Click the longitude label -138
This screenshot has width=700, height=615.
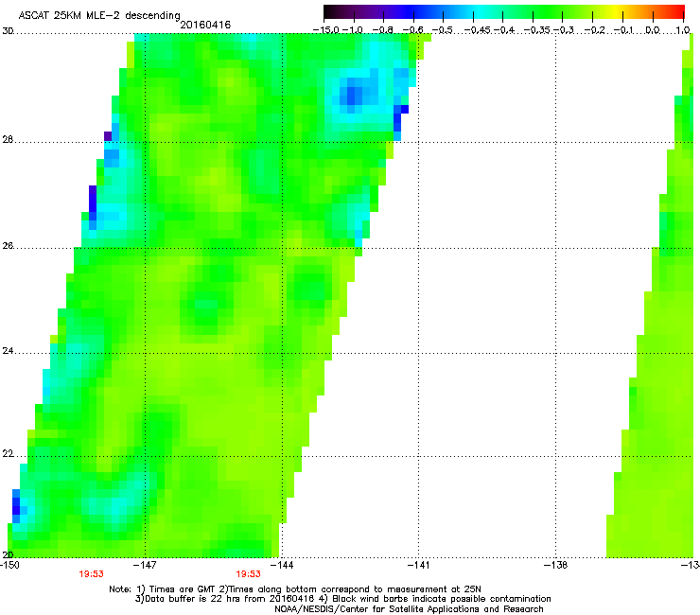555,565
